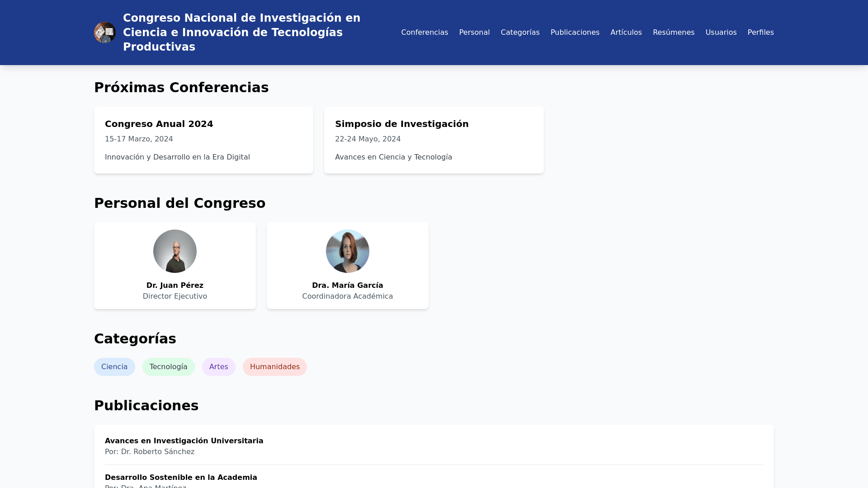
Task: Open the Congreso Anual 2024 card
Action: 203,140
